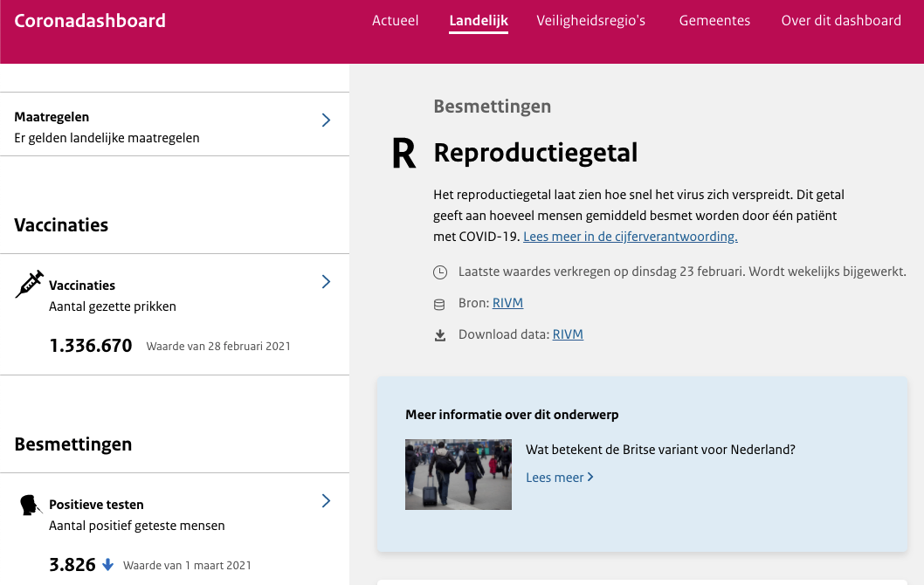924x585 pixels.
Task: Go to the Actueel tab
Action: pyautogui.click(x=395, y=21)
